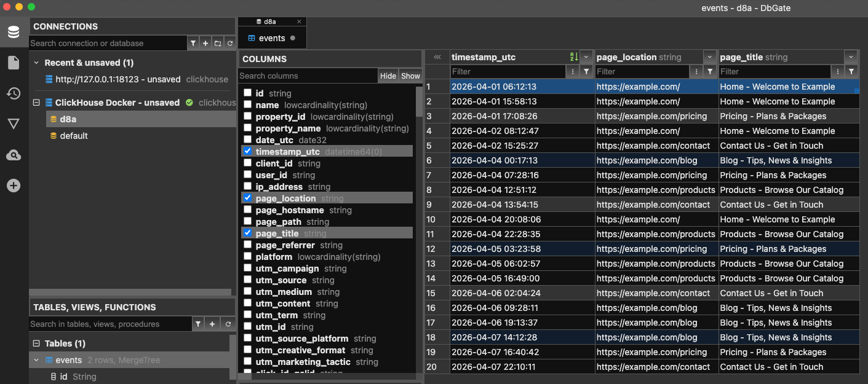868x384 pixels.
Task: Click the Show columns button
Action: (410, 76)
